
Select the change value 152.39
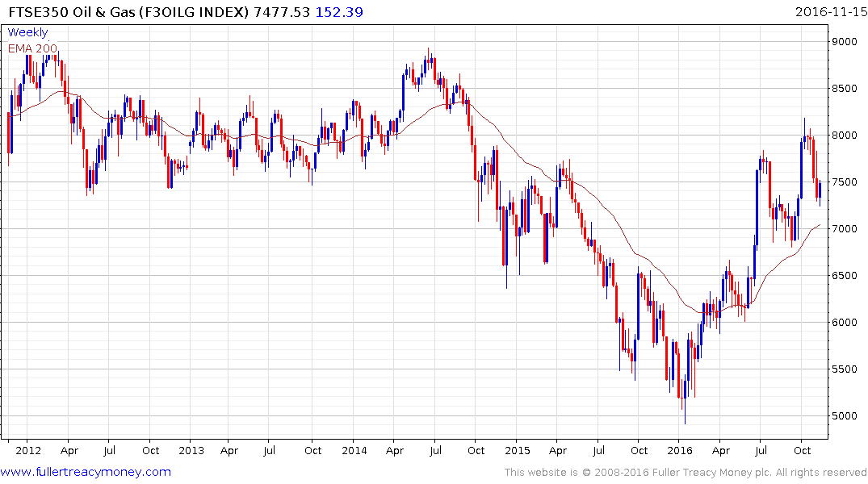click(339, 12)
